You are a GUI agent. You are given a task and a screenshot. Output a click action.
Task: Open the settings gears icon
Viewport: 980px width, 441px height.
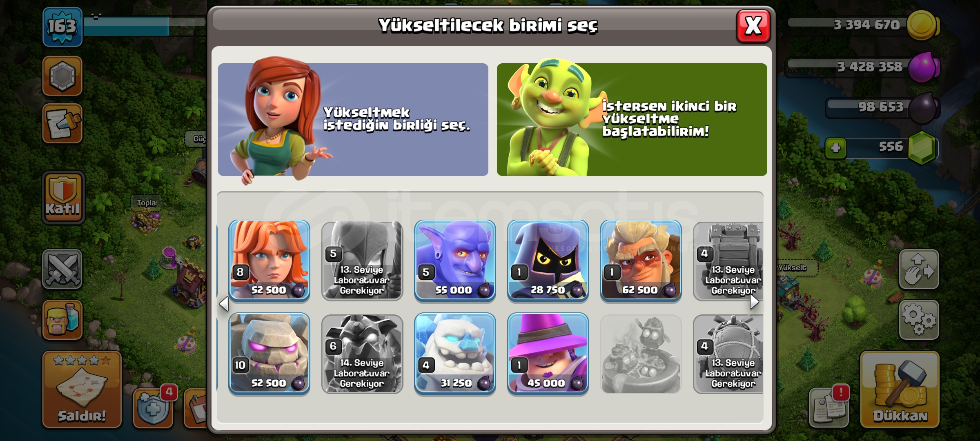point(919,320)
